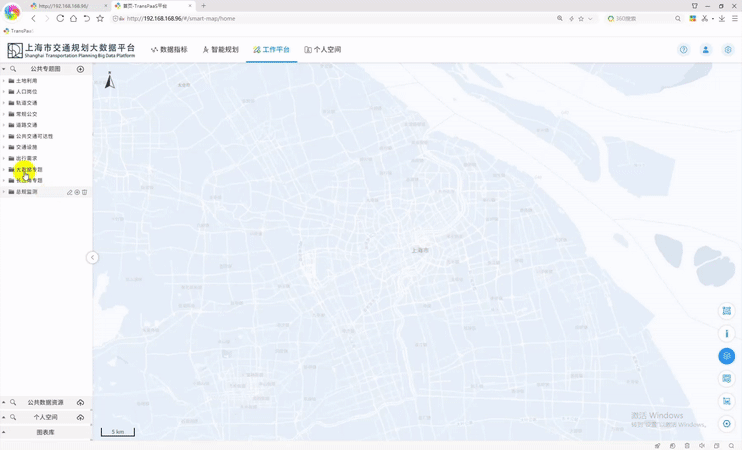Click the info "i" map tool button

click(727, 334)
